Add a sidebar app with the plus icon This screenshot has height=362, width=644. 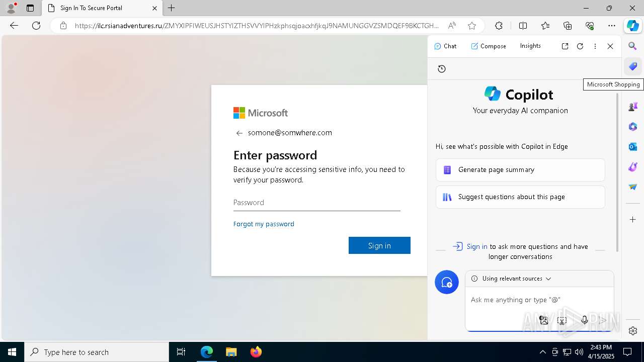[x=633, y=220]
